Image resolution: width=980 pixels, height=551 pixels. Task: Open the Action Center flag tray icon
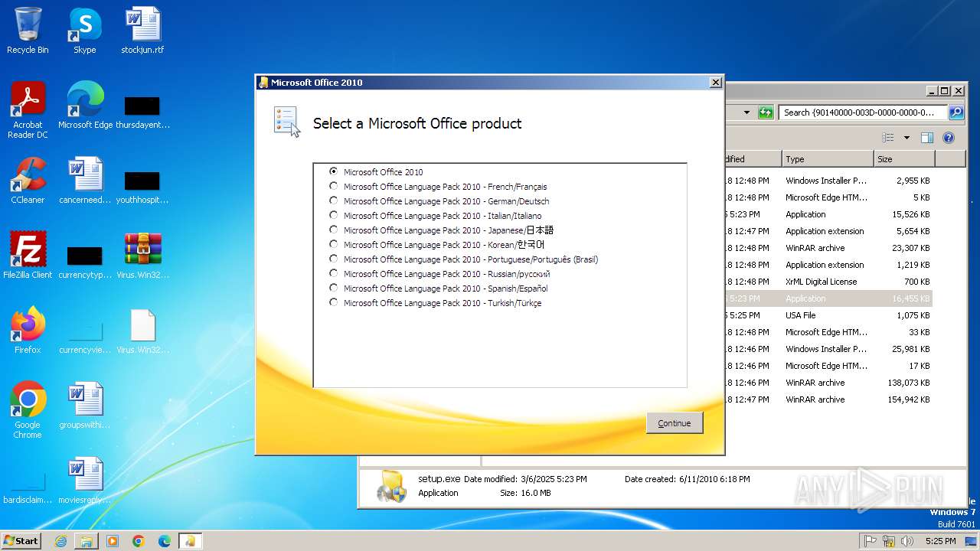coord(870,541)
